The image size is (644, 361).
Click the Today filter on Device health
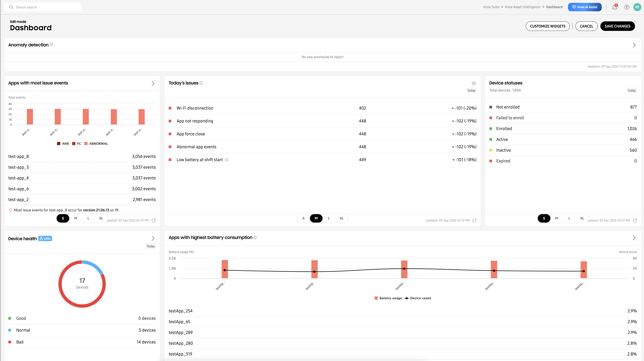click(150, 246)
